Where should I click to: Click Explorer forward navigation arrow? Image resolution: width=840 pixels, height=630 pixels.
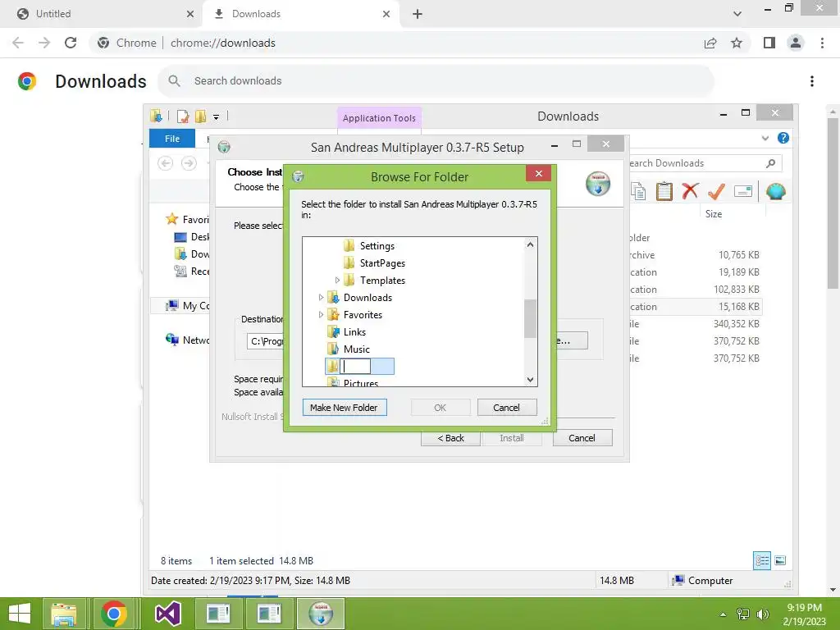point(189,163)
